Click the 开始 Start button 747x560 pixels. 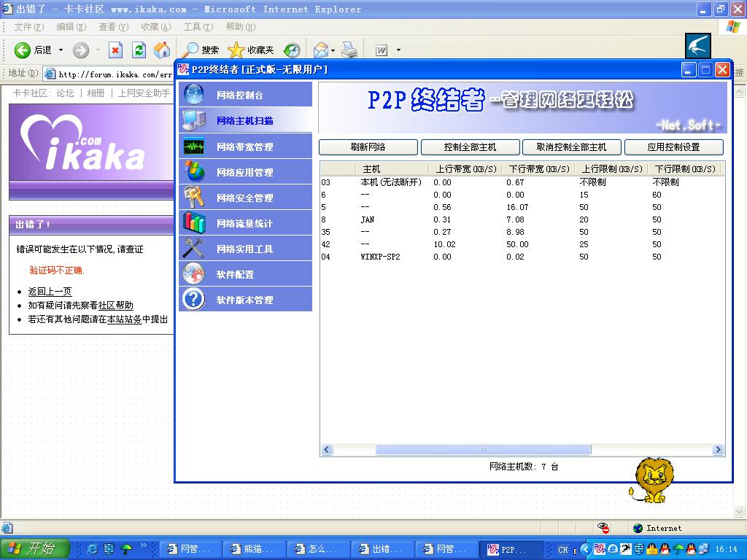[34, 548]
